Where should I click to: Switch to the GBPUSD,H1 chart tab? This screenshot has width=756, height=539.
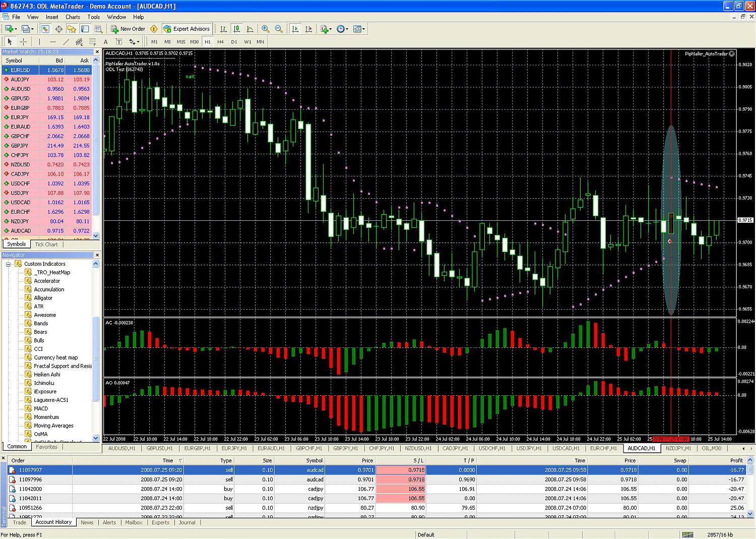[159, 448]
